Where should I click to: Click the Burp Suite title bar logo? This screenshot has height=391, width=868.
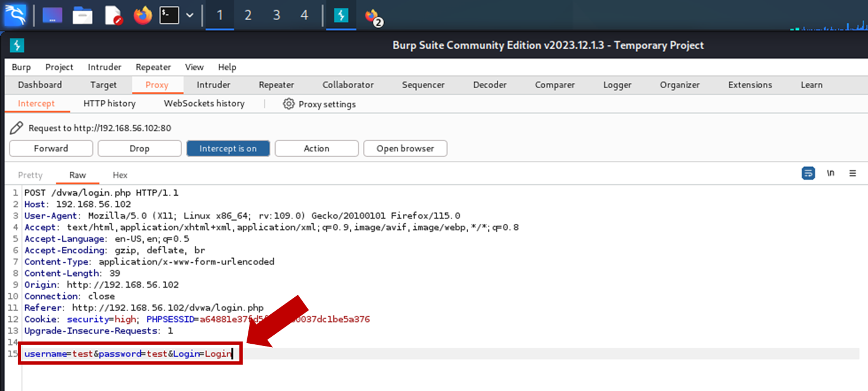click(x=17, y=45)
